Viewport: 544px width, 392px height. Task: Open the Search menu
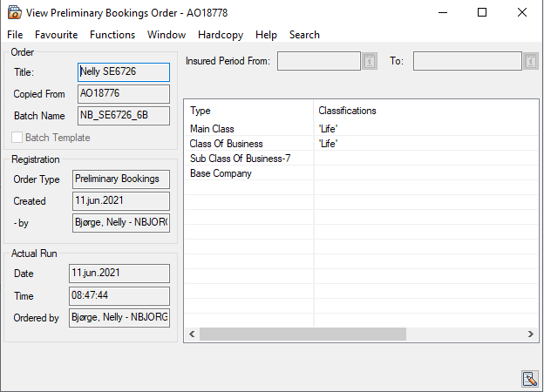point(304,35)
